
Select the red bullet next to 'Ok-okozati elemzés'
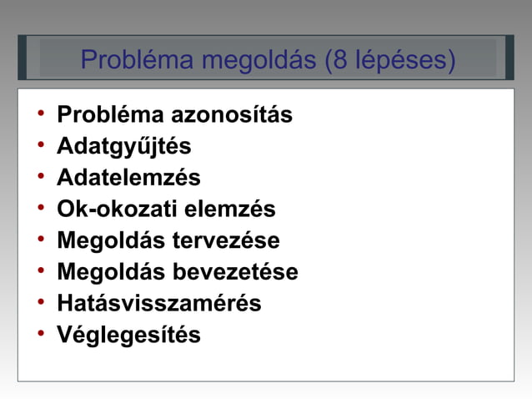click(41, 207)
